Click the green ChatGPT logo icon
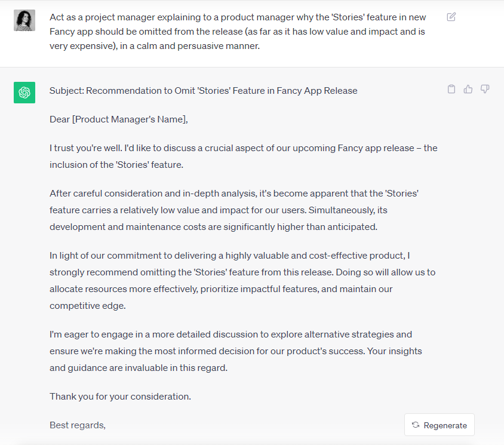Screen dimensions: 504x445 tap(24, 93)
